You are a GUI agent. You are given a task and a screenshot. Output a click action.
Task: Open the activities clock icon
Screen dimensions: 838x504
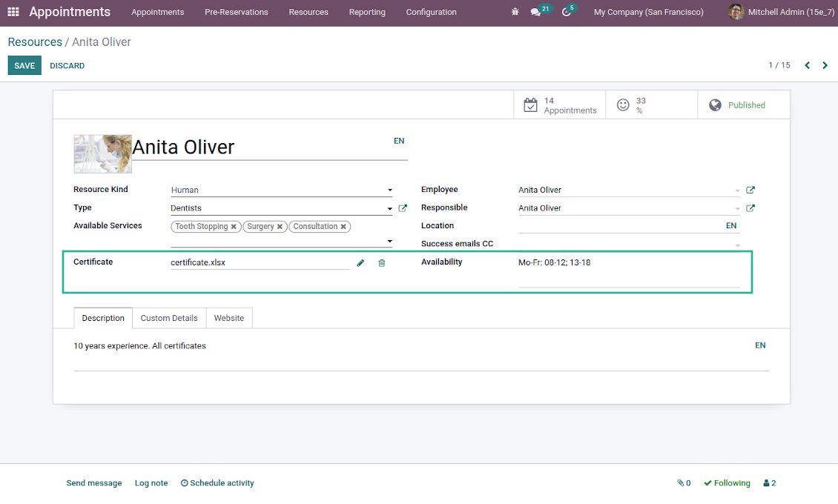pyautogui.click(x=567, y=12)
